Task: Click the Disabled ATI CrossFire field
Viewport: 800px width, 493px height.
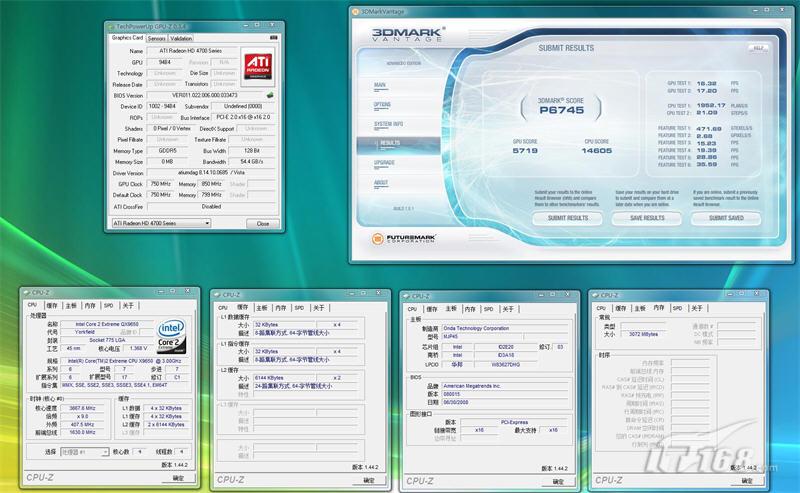Action: point(211,206)
